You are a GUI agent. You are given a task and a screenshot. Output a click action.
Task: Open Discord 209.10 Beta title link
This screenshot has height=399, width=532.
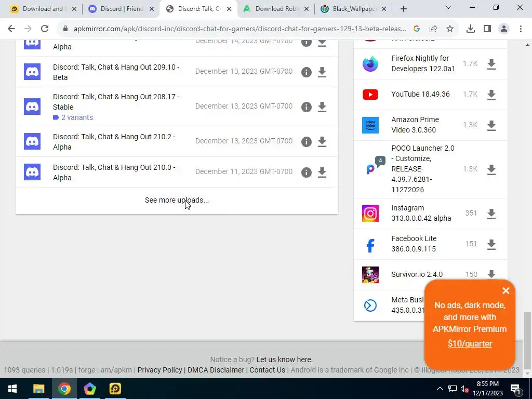(x=116, y=72)
